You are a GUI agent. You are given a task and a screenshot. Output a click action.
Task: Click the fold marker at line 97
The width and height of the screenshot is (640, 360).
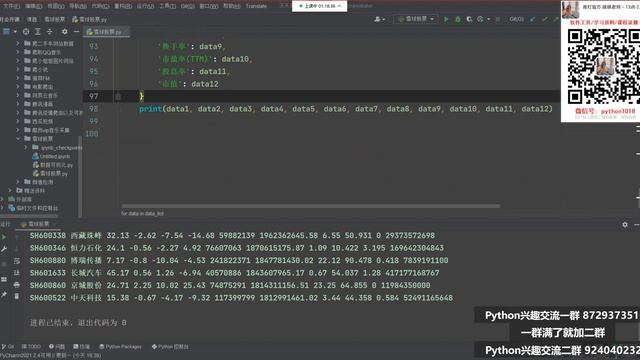(118, 96)
